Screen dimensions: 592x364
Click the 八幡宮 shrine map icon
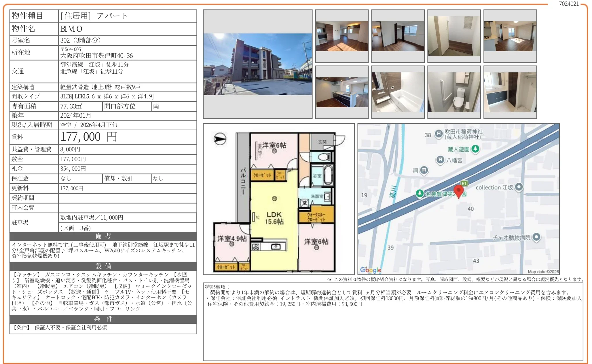[x=440, y=160]
